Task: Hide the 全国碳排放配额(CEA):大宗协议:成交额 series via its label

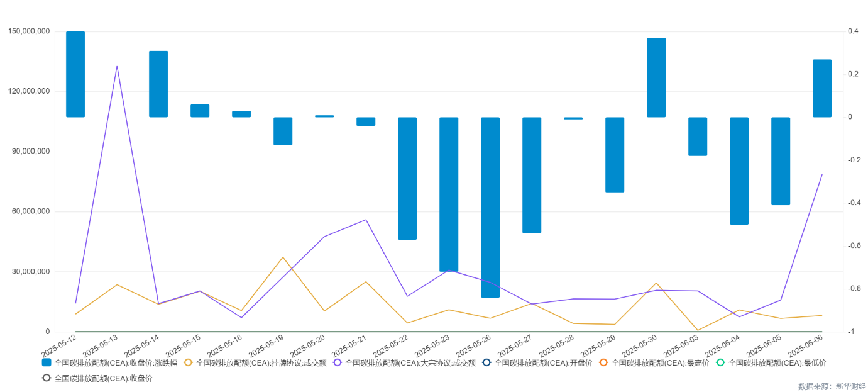Action: click(410, 363)
